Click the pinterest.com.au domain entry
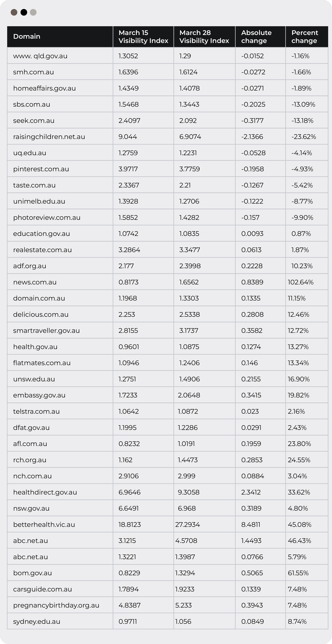 tap(41, 169)
